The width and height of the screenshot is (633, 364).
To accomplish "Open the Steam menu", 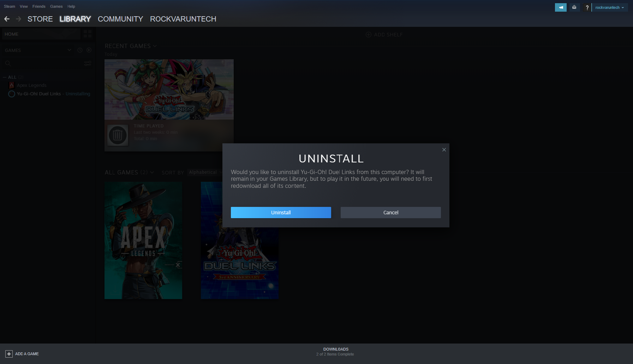I will pos(9,6).
